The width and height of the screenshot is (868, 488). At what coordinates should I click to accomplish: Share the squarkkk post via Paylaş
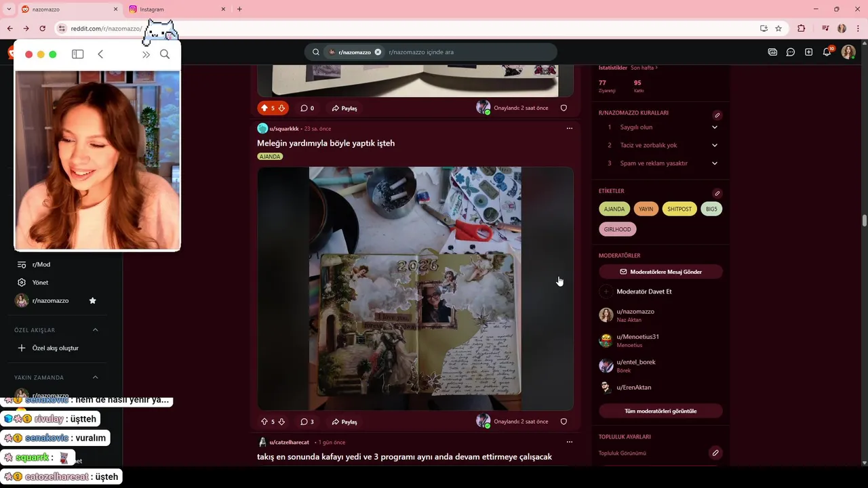click(344, 422)
